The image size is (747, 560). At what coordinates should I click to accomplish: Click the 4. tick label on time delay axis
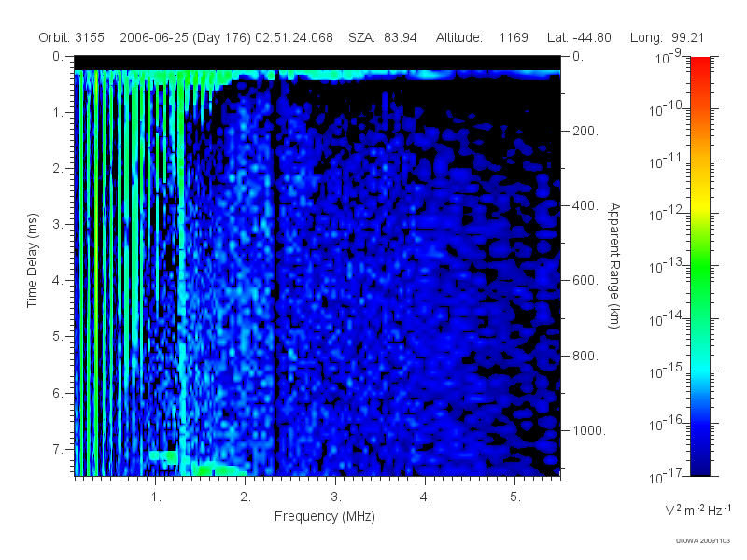pyautogui.click(x=57, y=281)
